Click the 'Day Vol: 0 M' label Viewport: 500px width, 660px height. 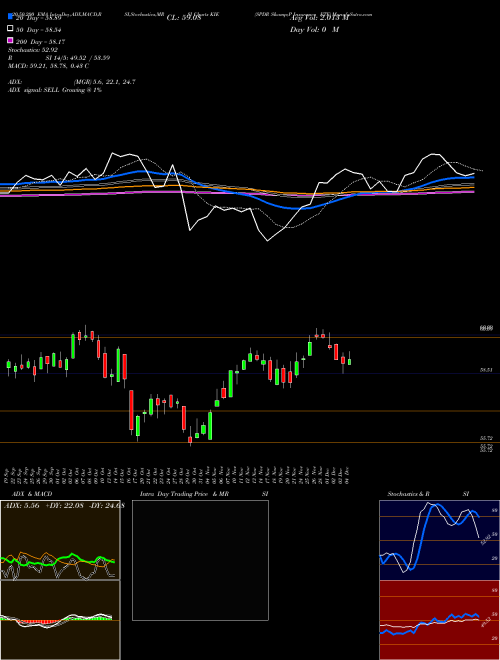(314, 30)
